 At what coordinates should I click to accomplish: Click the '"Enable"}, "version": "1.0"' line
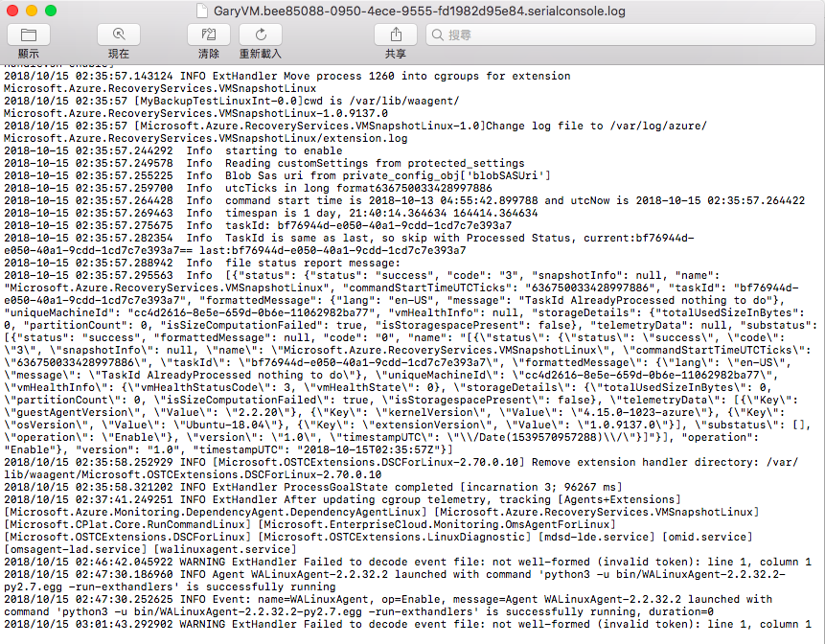pyautogui.click(x=228, y=449)
